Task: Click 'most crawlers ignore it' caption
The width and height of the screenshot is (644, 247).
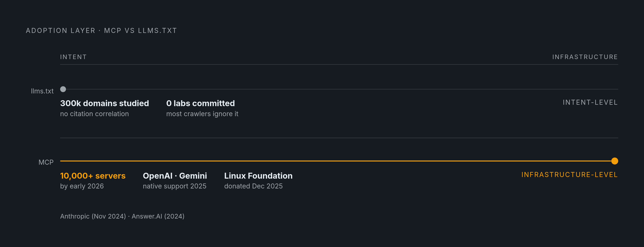Action: [x=202, y=114]
